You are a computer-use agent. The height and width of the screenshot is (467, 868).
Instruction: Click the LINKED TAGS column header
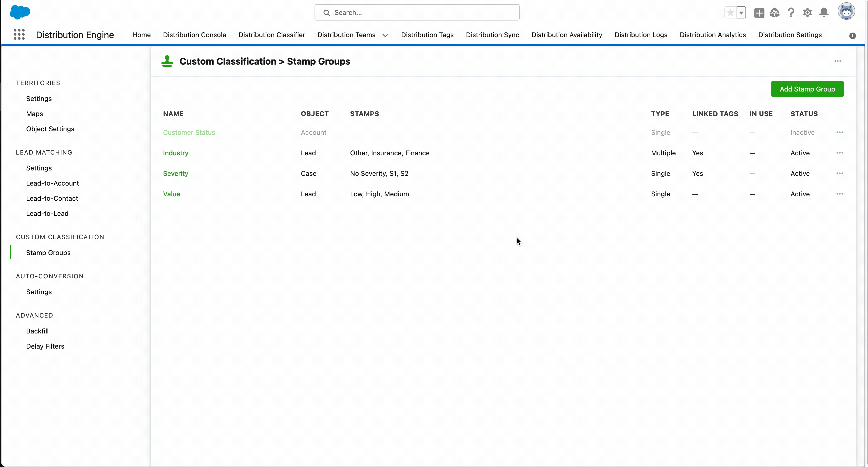[x=715, y=114]
